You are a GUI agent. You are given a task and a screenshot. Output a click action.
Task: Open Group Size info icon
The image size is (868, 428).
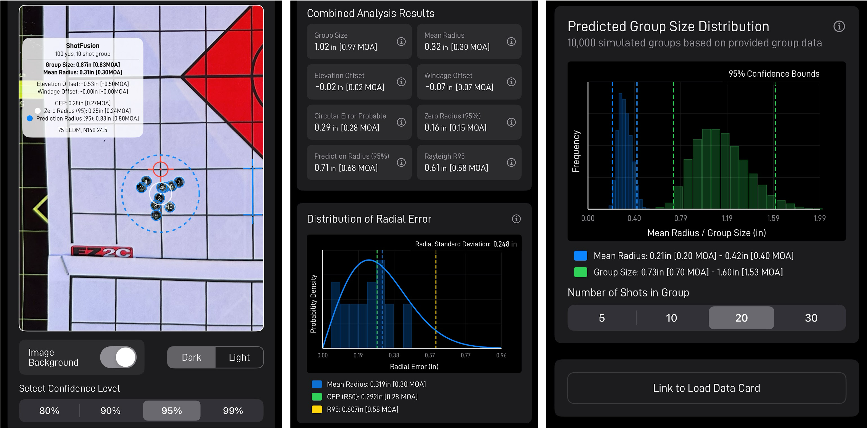tap(401, 41)
